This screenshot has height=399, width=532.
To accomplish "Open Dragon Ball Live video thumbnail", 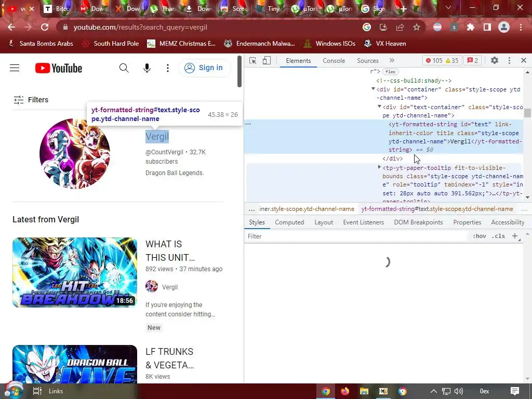I will [x=75, y=364].
